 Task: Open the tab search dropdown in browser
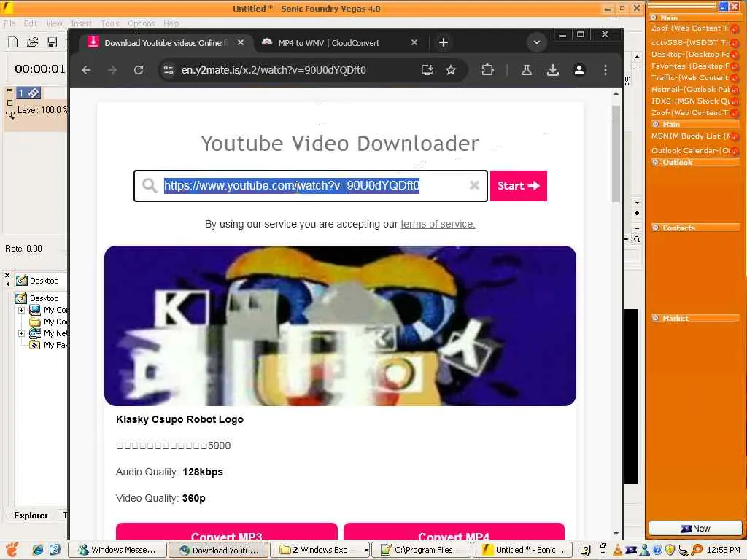coord(536,42)
